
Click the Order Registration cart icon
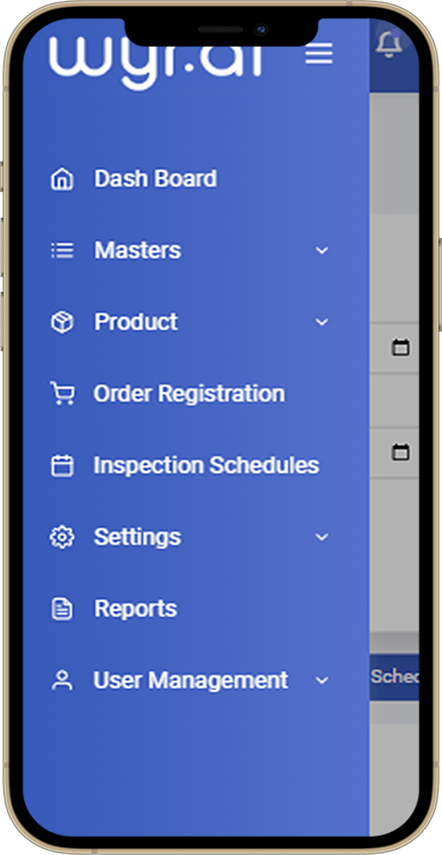[62, 393]
